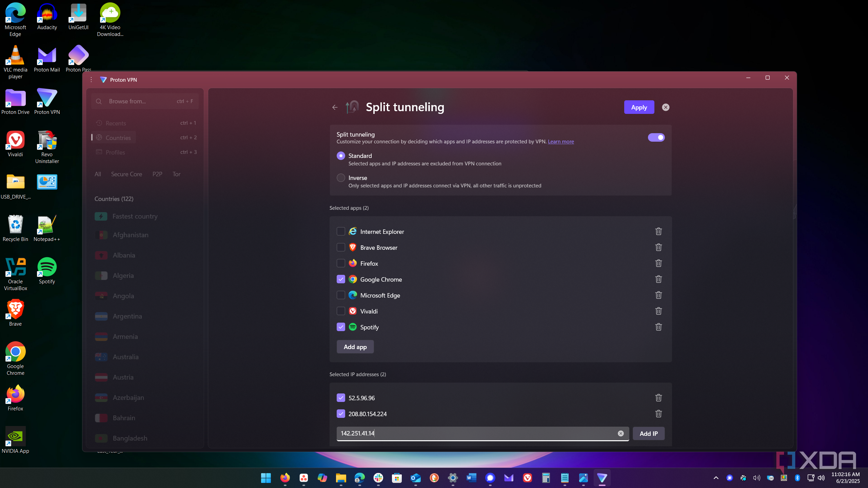Select the Audacity desktop icon
This screenshot has width=868, height=488.
tap(47, 17)
